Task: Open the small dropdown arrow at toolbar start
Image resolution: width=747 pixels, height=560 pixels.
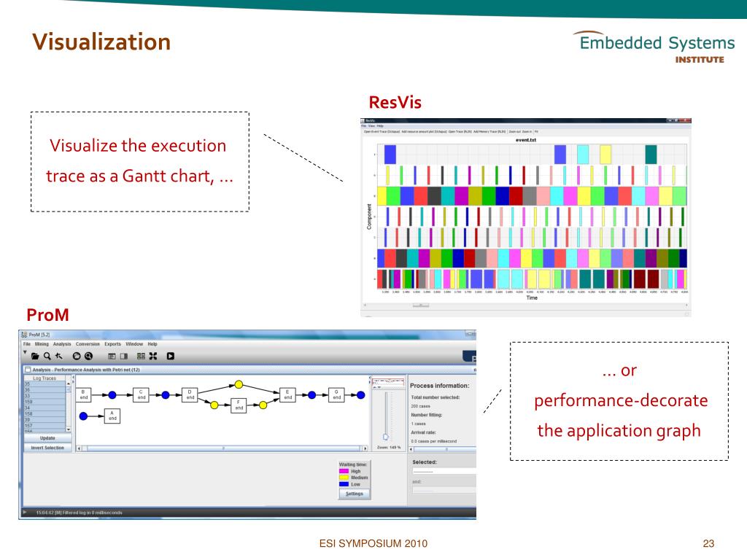Action: tap(25, 352)
